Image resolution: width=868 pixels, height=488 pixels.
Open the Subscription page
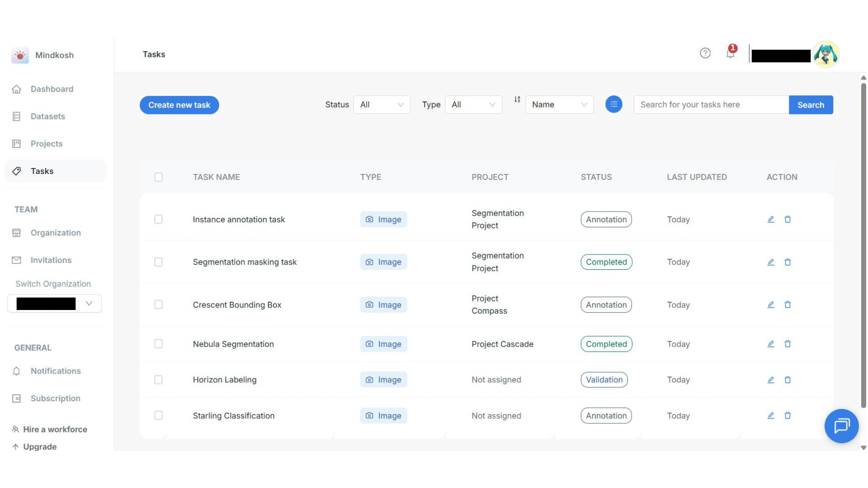coord(55,398)
